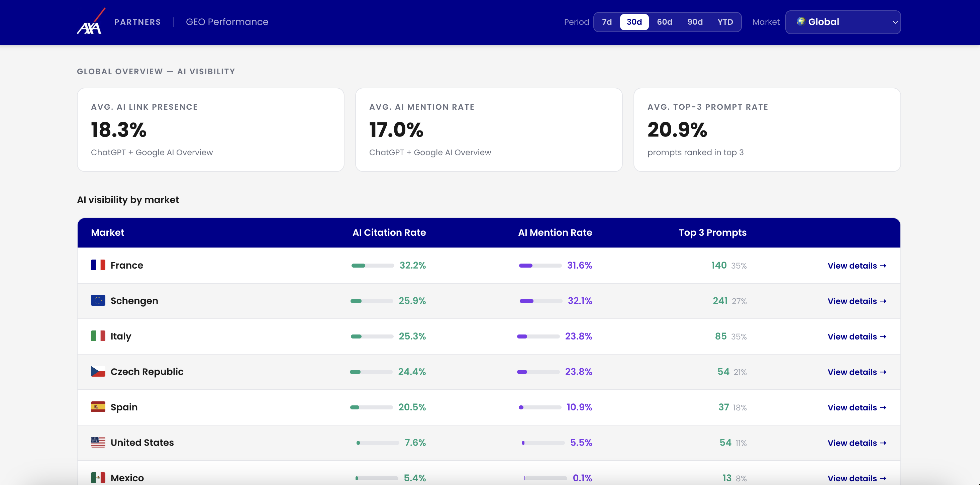Click the 18.3% value
The width and height of the screenshot is (980, 485).
119,130
